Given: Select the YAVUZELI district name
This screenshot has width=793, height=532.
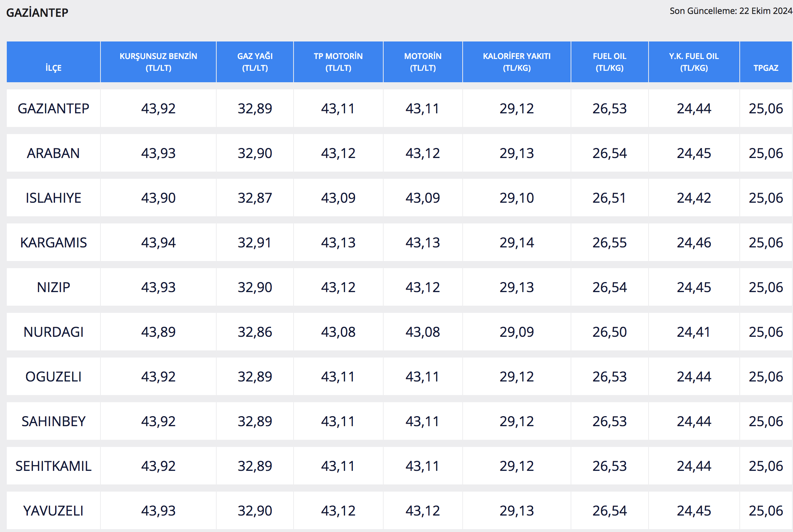Looking at the screenshot, I should [53, 511].
